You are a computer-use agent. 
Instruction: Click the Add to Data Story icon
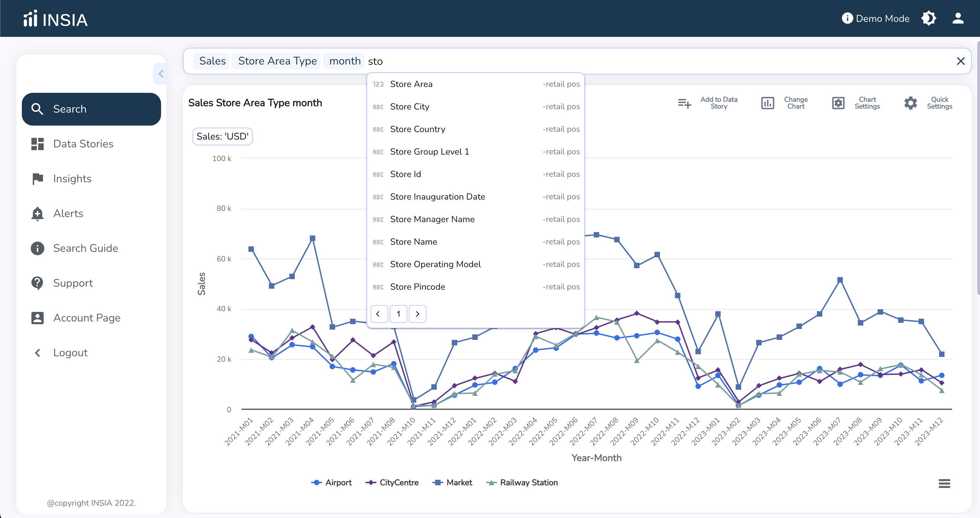pos(684,102)
